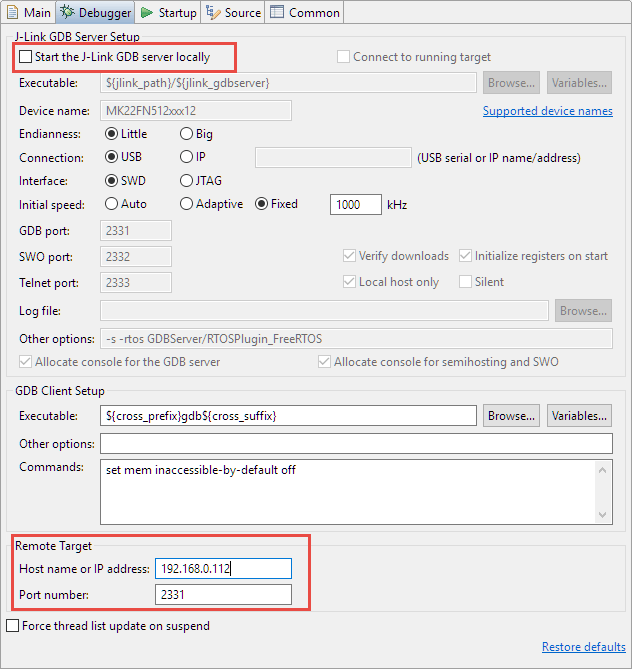Click the GDB port field
The height and width of the screenshot is (669, 632).
tap(136, 231)
